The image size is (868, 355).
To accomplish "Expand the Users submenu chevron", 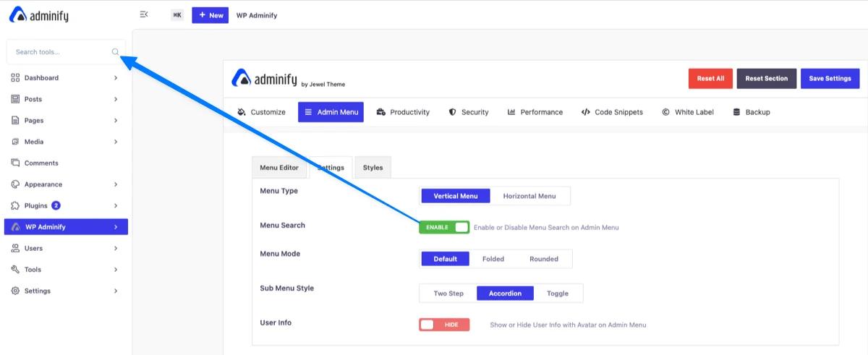I will 116,248.
